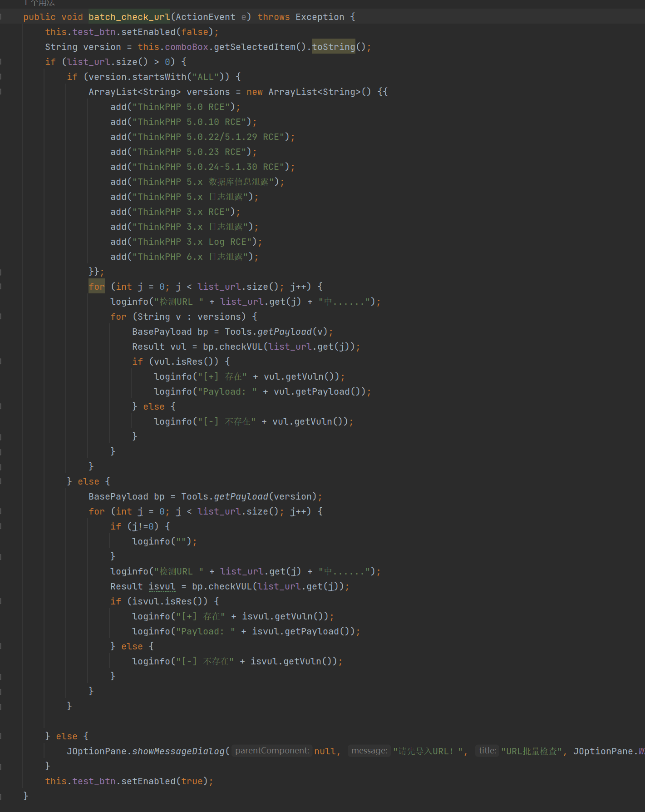The height and width of the screenshot is (812, 645).
Task: Click the for (String v : versions) line
Action: 184,317
